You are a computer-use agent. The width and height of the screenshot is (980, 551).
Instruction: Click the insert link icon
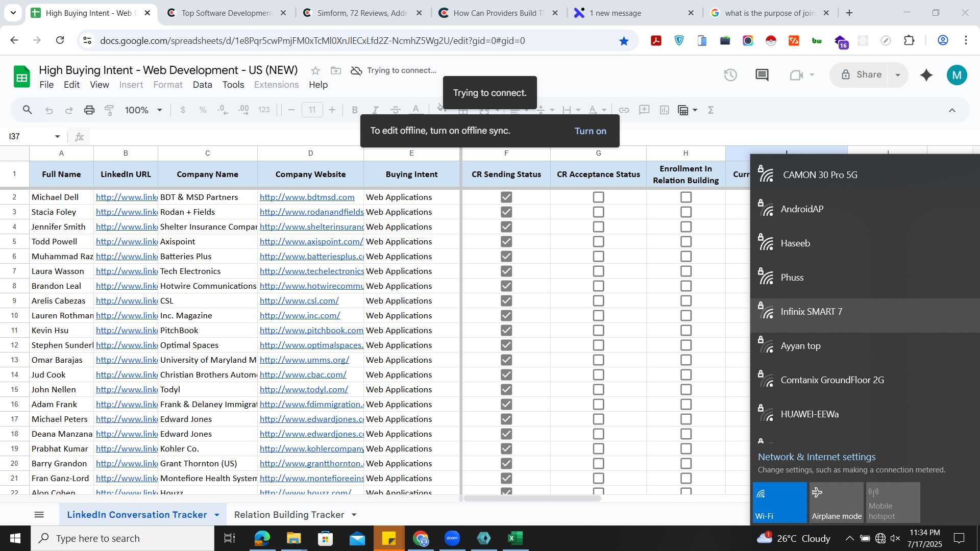(624, 110)
